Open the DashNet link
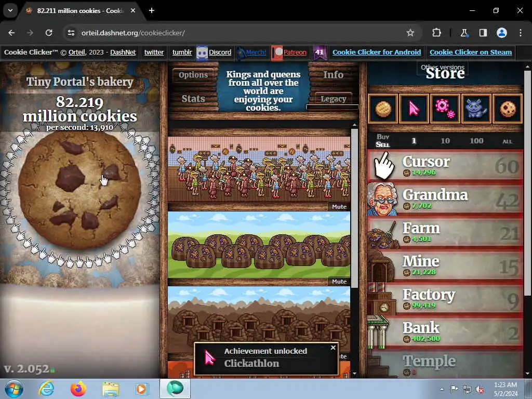The height and width of the screenshot is (399, 532). 123,52
